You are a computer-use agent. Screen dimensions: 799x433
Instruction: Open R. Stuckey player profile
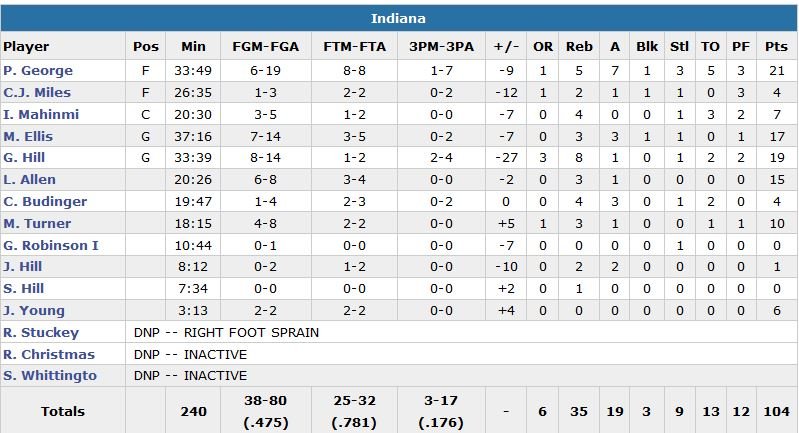coord(40,333)
